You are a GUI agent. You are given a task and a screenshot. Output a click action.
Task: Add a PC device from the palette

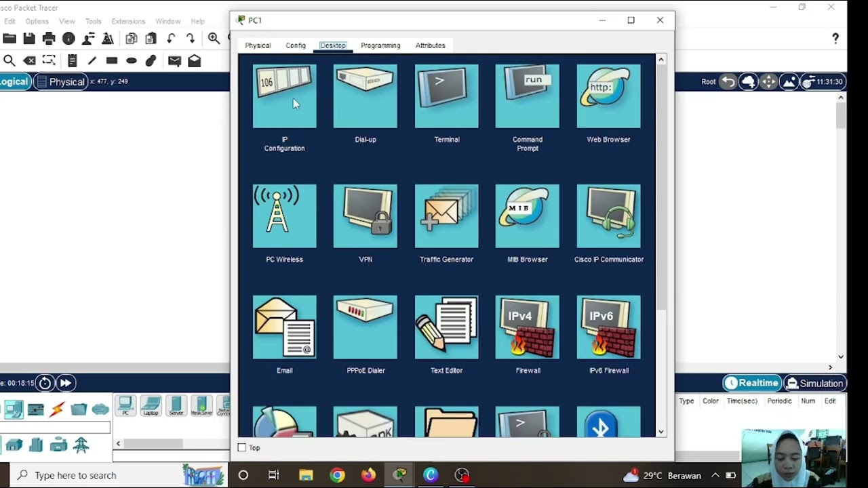tap(125, 405)
